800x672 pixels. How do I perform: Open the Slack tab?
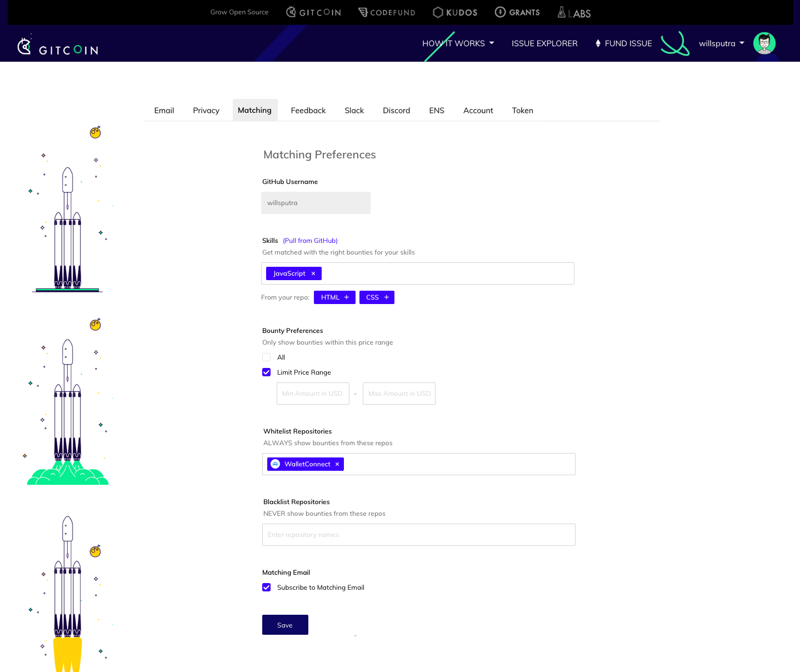coord(354,111)
